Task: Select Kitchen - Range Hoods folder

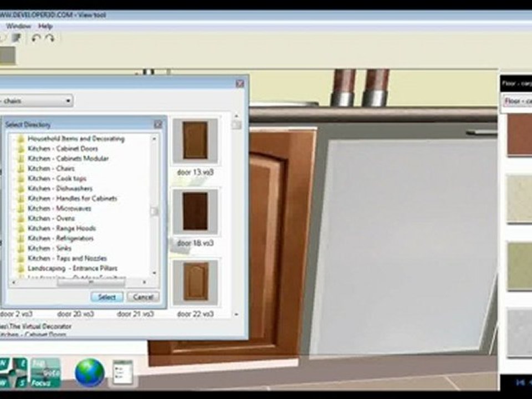Action: 62,228
